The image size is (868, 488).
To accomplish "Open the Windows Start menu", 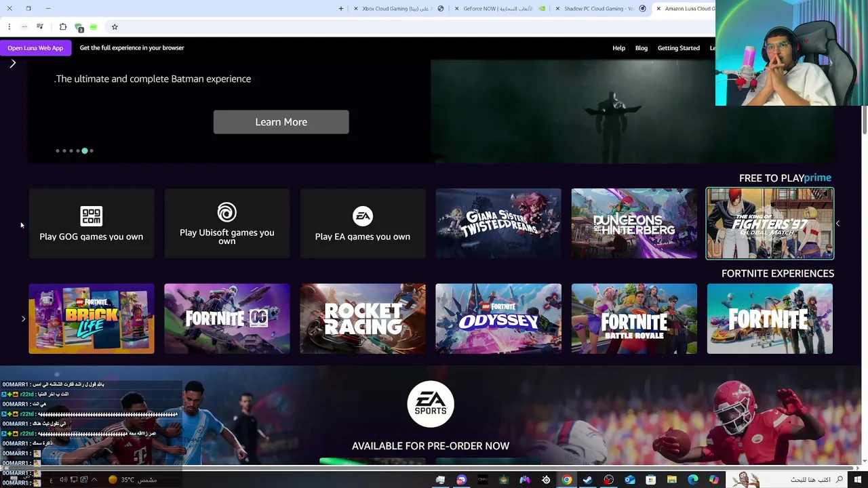I will coord(859,480).
